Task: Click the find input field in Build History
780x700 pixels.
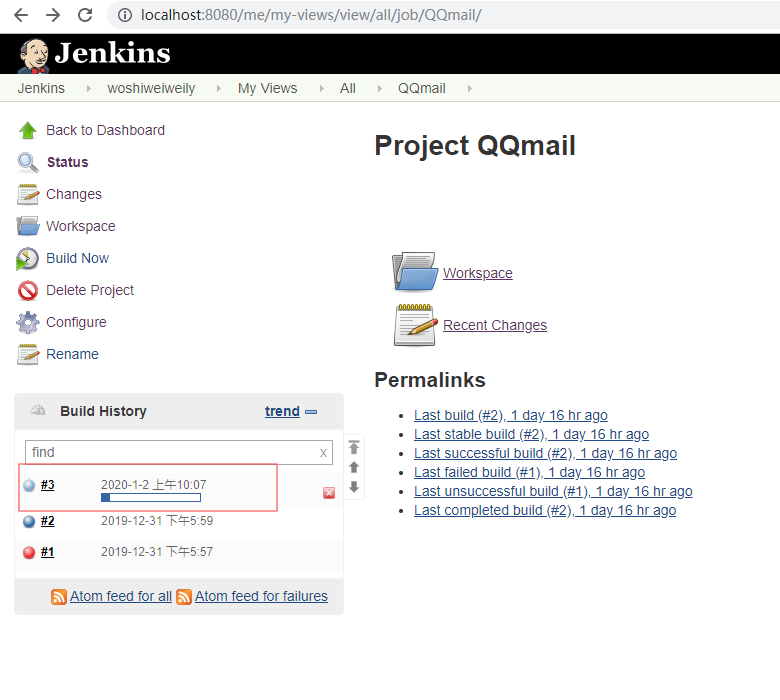Action: (179, 452)
